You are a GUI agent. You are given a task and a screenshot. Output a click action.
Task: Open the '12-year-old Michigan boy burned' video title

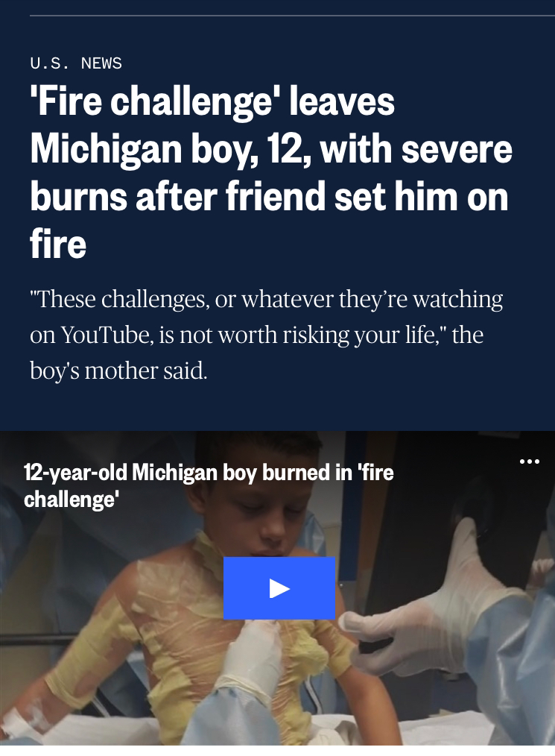(209, 485)
